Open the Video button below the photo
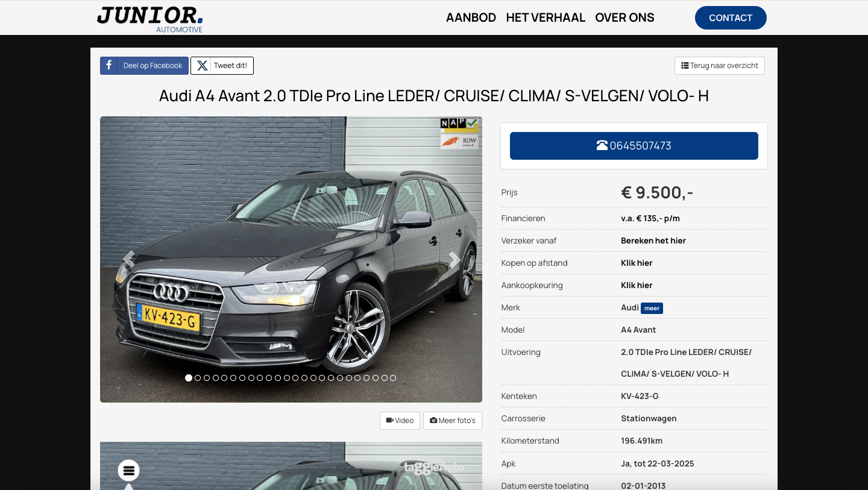Viewport: 868px width, 490px height. tap(400, 421)
